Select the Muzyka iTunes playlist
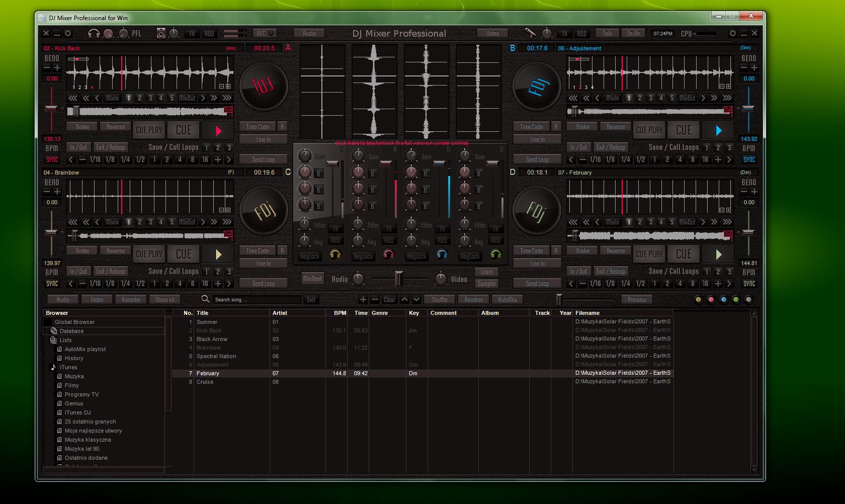The image size is (845, 504). click(74, 376)
